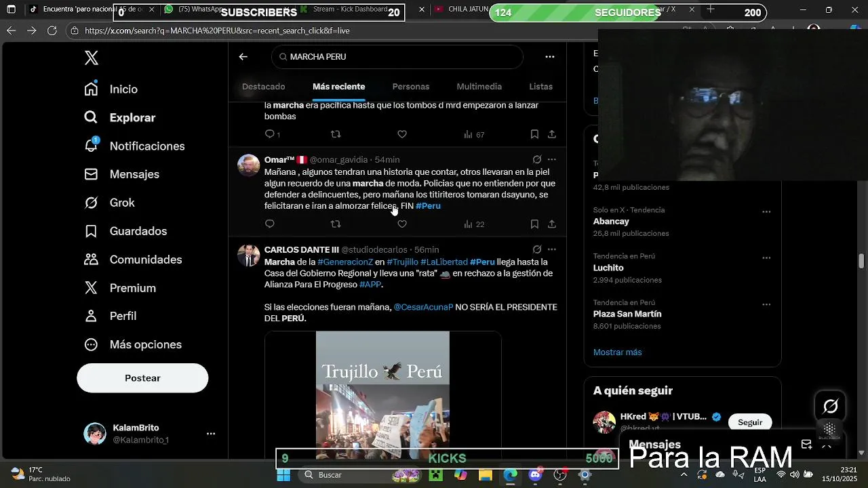868x488 pixels.
Task: Open @CesarAcunaP mention link
Action: pyautogui.click(x=423, y=307)
